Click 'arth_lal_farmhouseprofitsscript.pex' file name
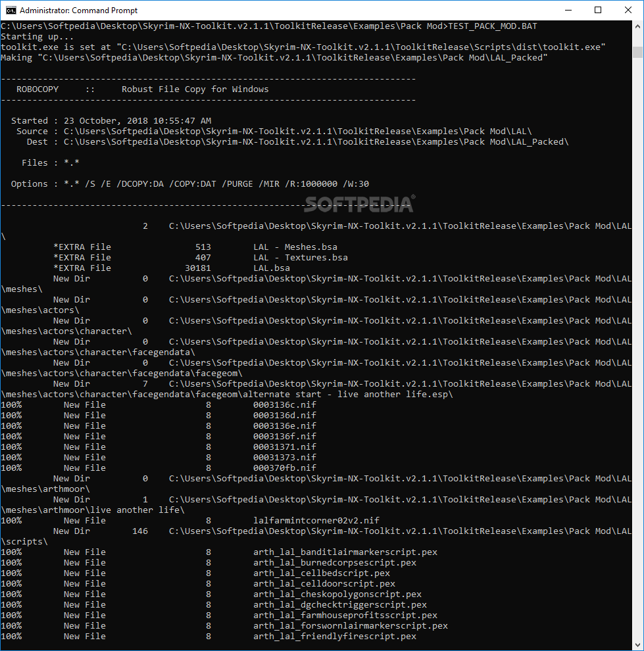The image size is (644, 651). (345, 615)
